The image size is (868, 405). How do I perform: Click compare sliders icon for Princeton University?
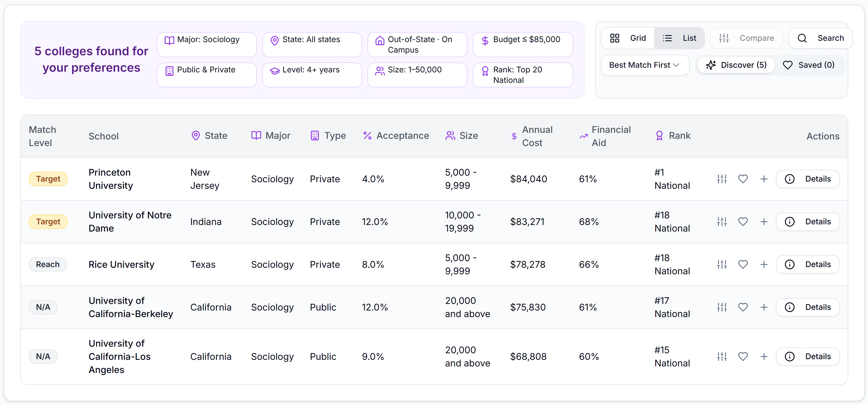[722, 179]
